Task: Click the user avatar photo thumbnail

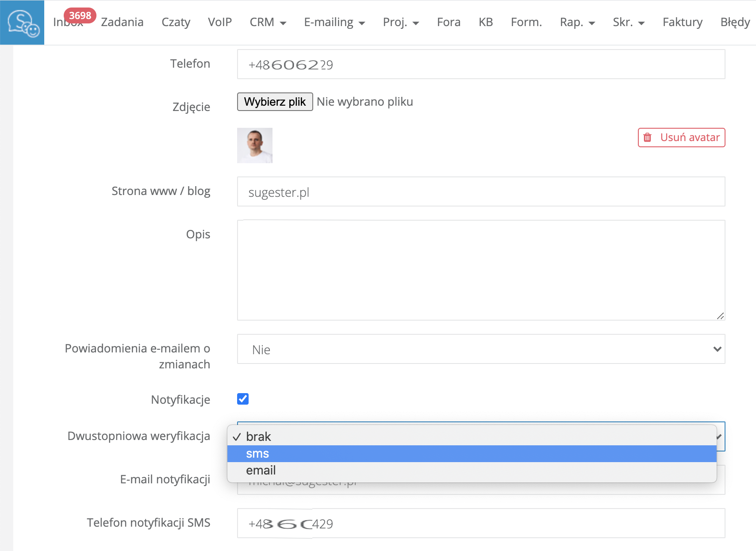Action: [x=254, y=145]
